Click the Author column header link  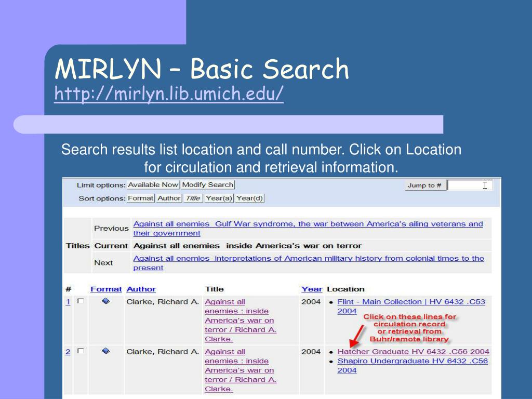click(x=141, y=289)
